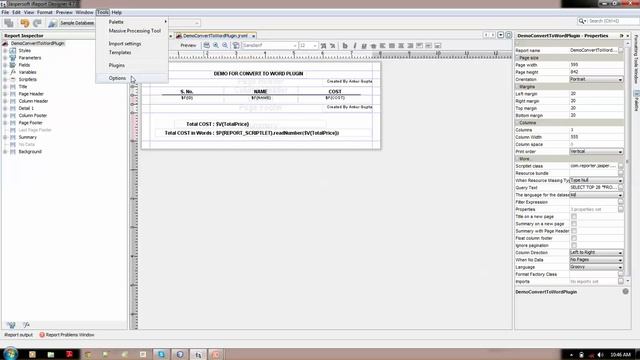This screenshot has width=640, height=360.
Task: Select the Column Footer band node
Action: [33, 116]
